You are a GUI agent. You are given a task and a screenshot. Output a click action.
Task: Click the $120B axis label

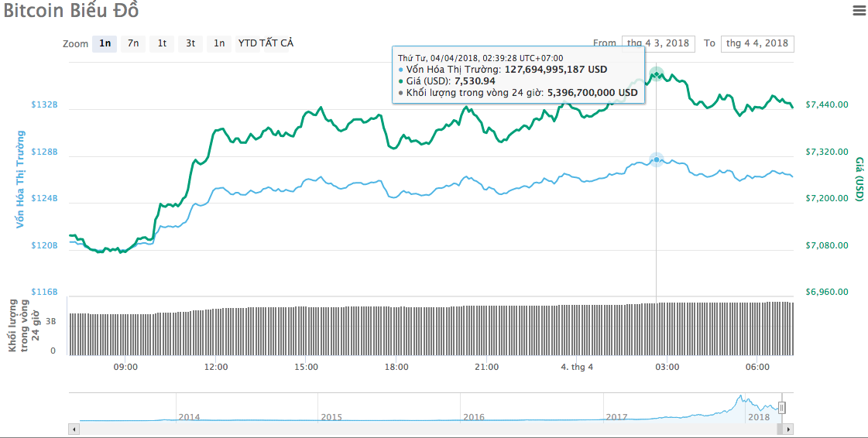click(44, 245)
